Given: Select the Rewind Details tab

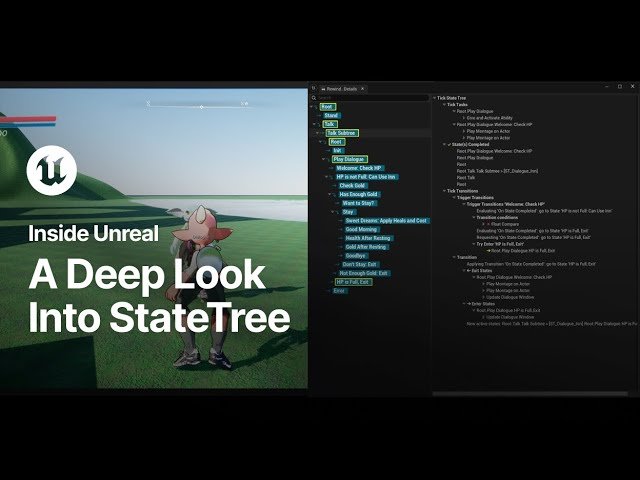Looking at the screenshot, I should point(342,89).
